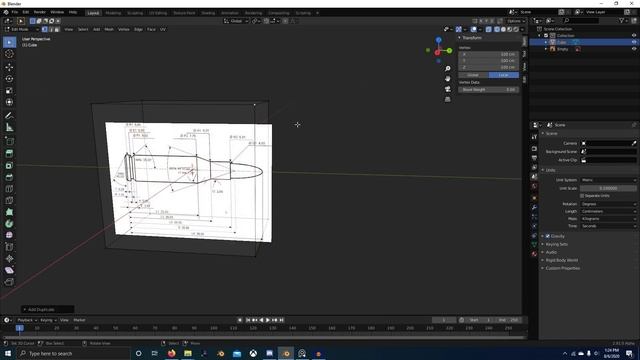The width and height of the screenshot is (640, 360).
Task: Open the Rotation units dropdown
Action: point(608,204)
